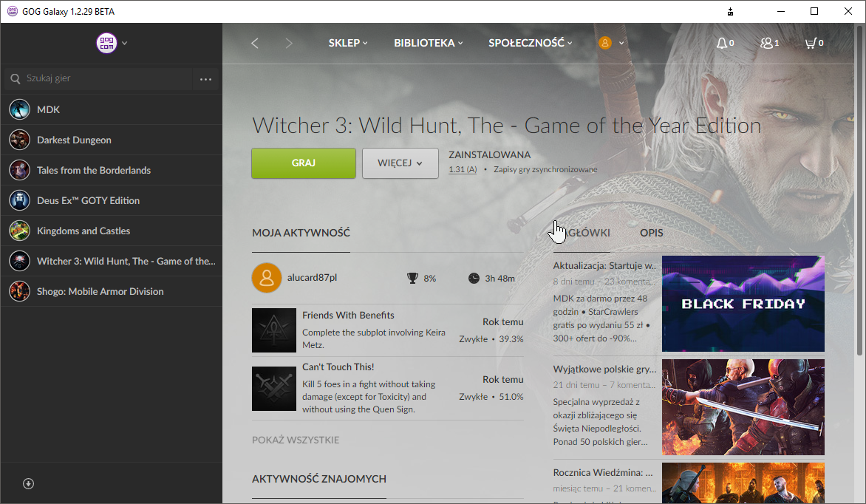Open the notifications bell icon
Screen dimensions: 866x504
coord(722,43)
